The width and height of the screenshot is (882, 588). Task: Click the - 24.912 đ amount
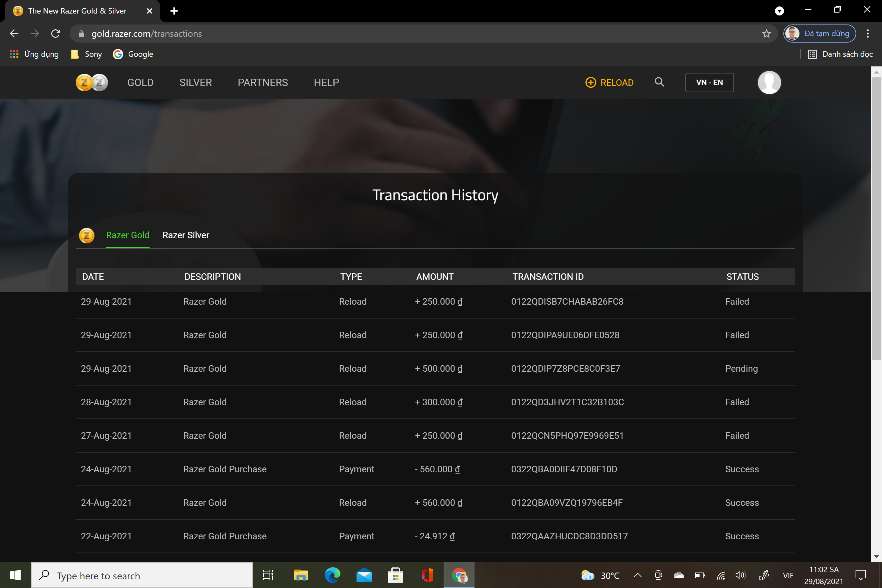click(x=435, y=536)
